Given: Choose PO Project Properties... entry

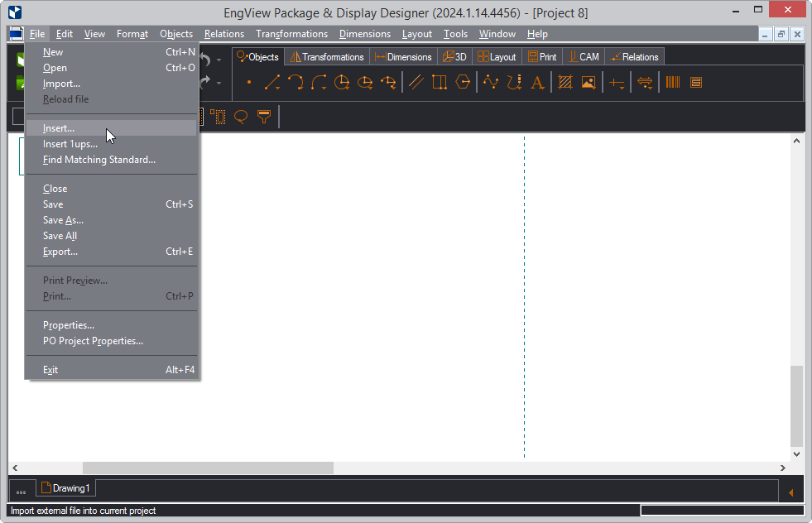Looking at the screenshot, I should pos(112,341).
